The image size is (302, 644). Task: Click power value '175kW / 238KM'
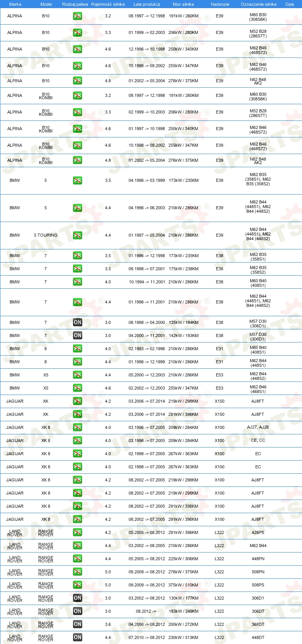[x=183, y=269]
